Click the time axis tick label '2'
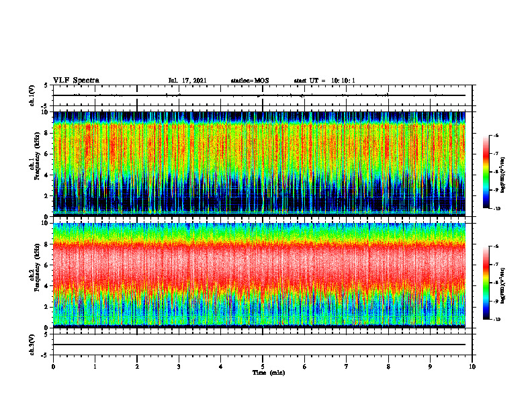Viewport: 532px width, 411px height. click(x=137, y=367)
